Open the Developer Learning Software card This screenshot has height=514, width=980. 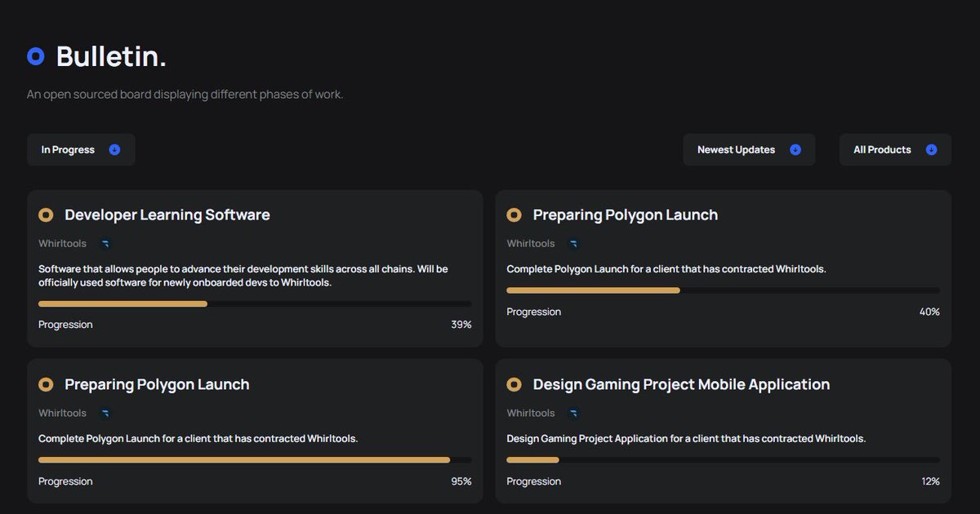point(255,269)
